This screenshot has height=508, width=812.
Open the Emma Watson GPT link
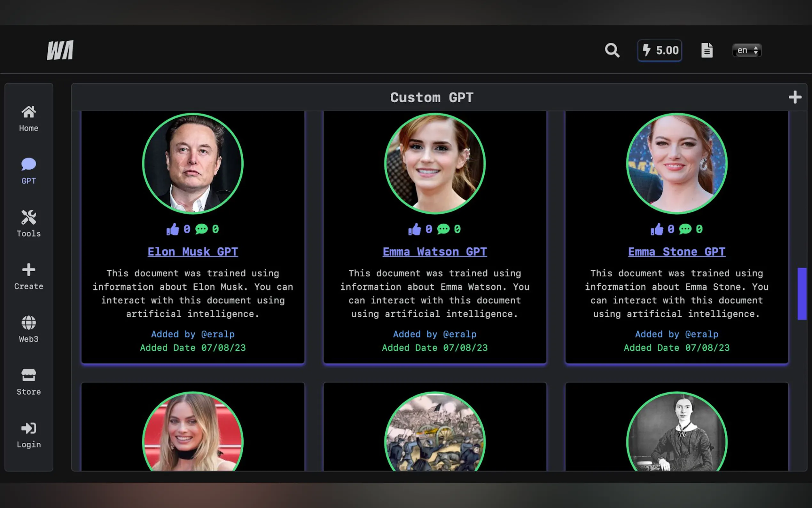(434, 251)
